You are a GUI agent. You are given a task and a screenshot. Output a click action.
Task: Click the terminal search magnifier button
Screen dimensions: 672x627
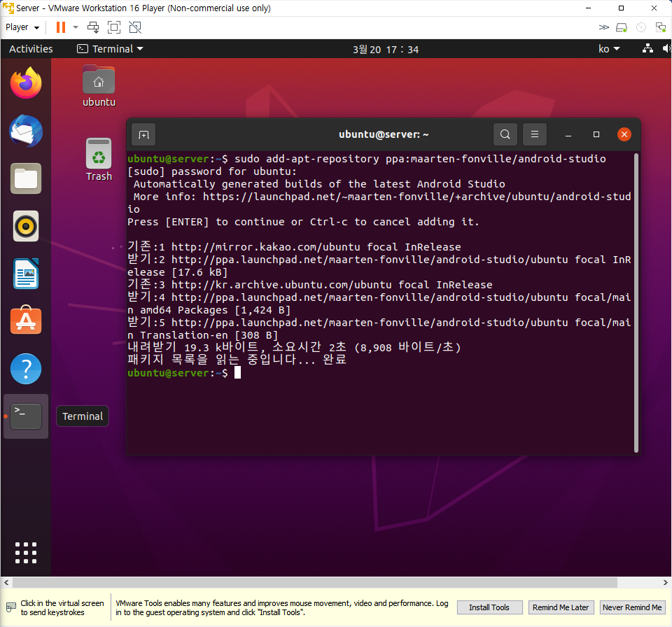coord(505,134)
